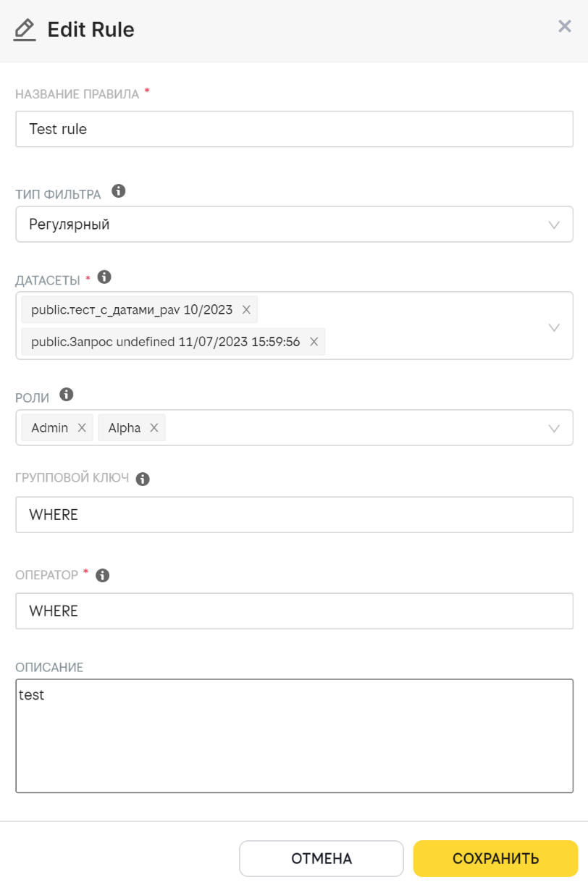Remove the Alpha role tag
This screenshot has height=893, width=588.
[x=154, y=428]
